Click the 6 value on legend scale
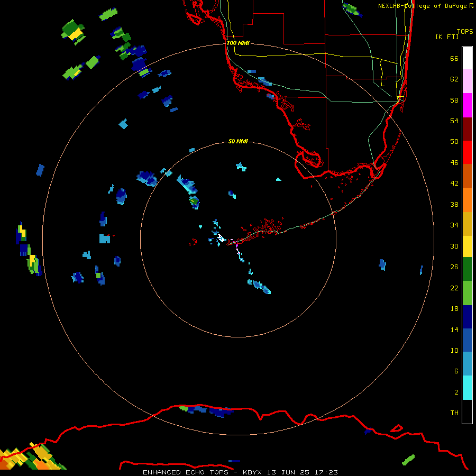 pyautogui.click(x=456, y=371)
